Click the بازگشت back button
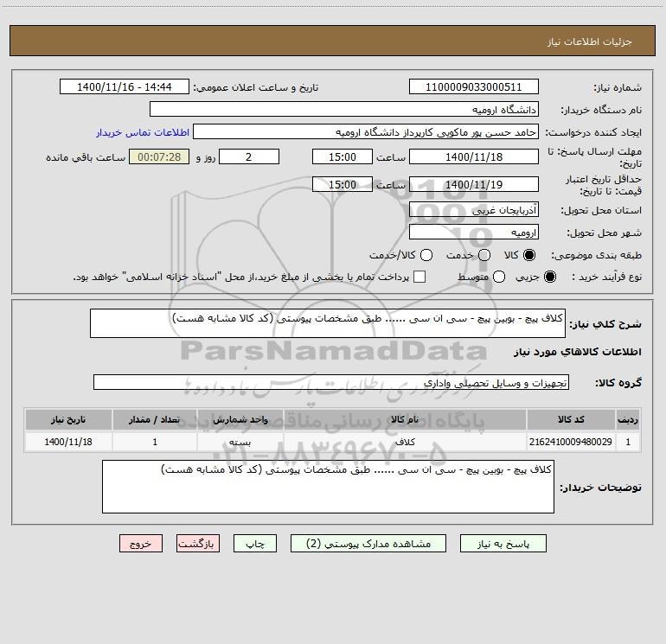The image size is (666, 644). pos(198,544)
